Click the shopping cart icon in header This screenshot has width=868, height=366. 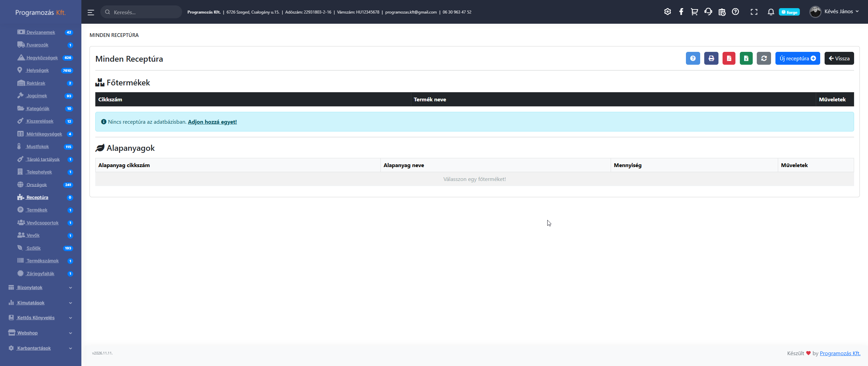click(694, 12)
